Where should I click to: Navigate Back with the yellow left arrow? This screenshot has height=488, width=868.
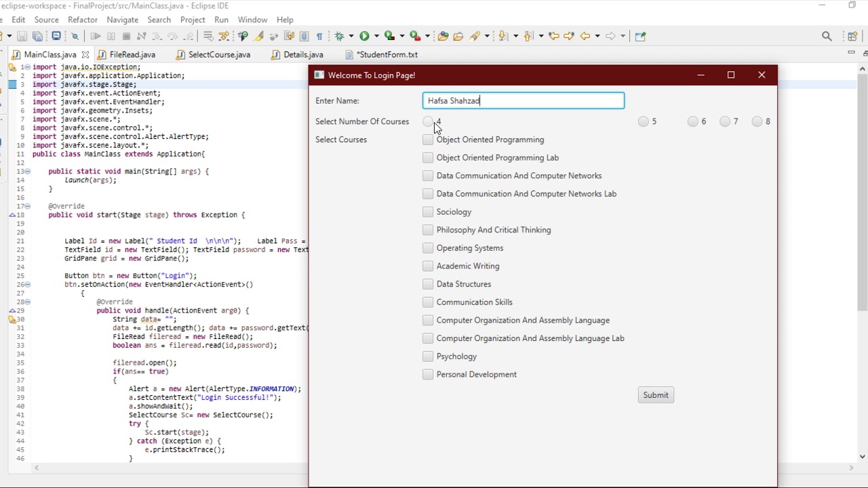[x=585, y=37]
